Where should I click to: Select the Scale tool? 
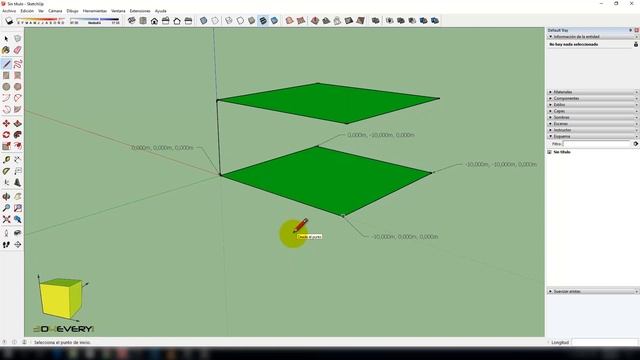(6, 146)
